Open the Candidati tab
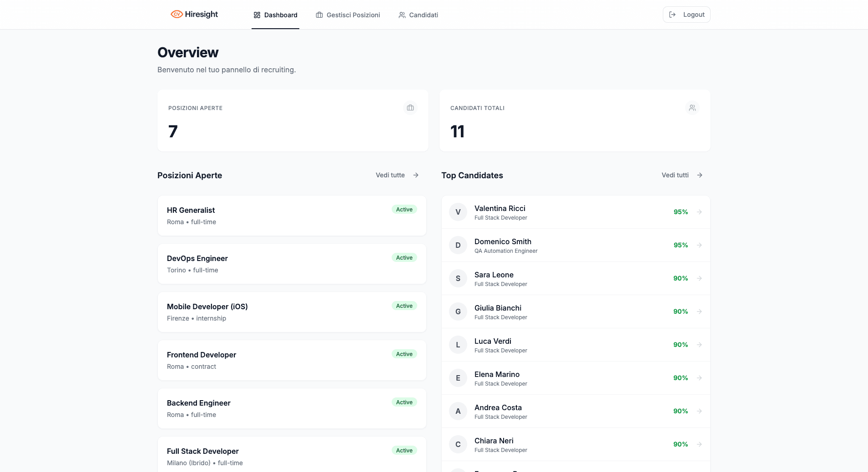This screenshot has height=472, width=868. [419, 15]
